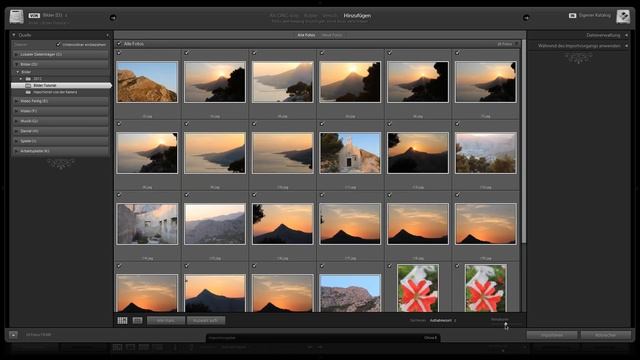Switch to Alle Fotos tab
This screenshot has width=640, height=360.
click(x=306, y=35)
